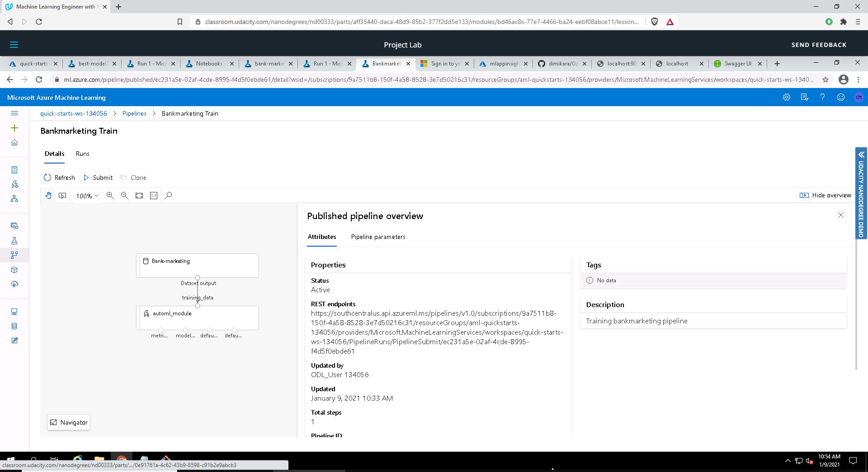The height and width of the screenshot is (472, 868).
Task: Click the actual size 1:1 icon
Action: pyautogui.click(x=154, y=196)
